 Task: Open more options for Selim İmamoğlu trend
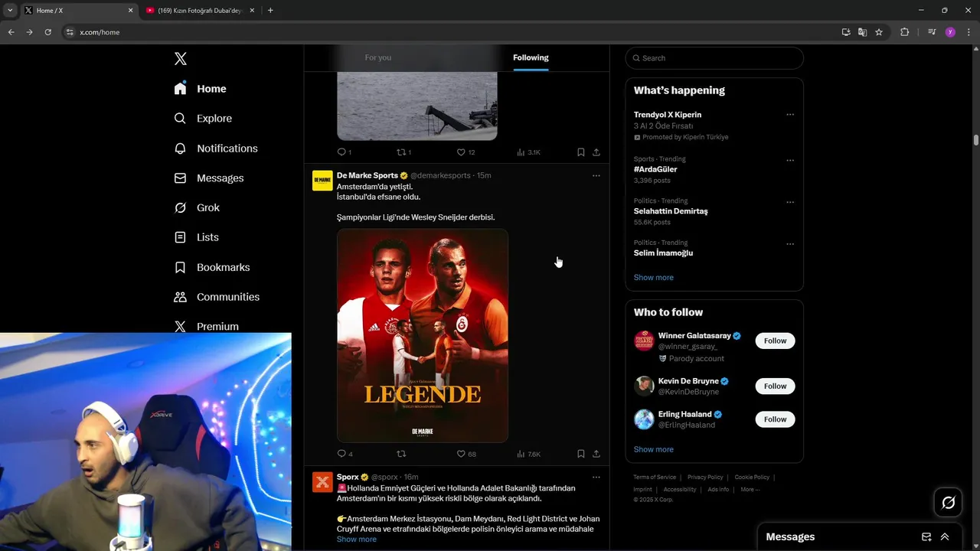pyautogui.click(x=790, y=244)
